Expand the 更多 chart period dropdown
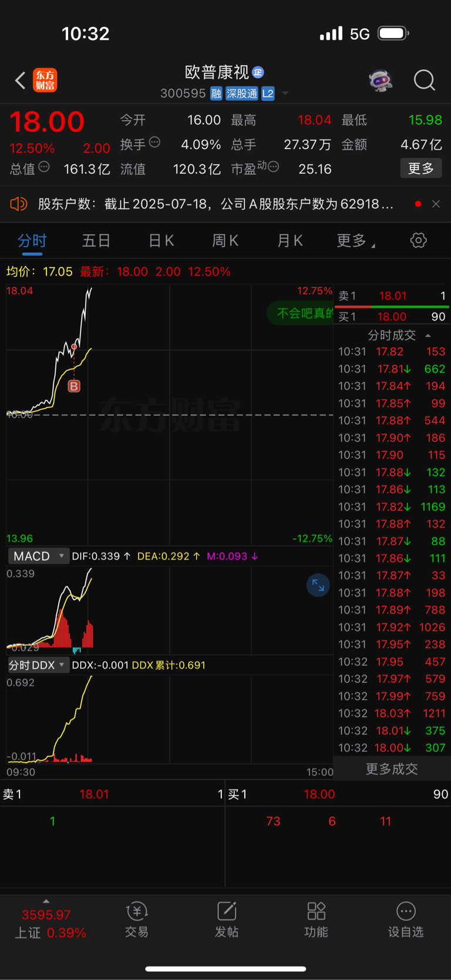The height and width of the screenshot is (980, 451). coord(356,240)
